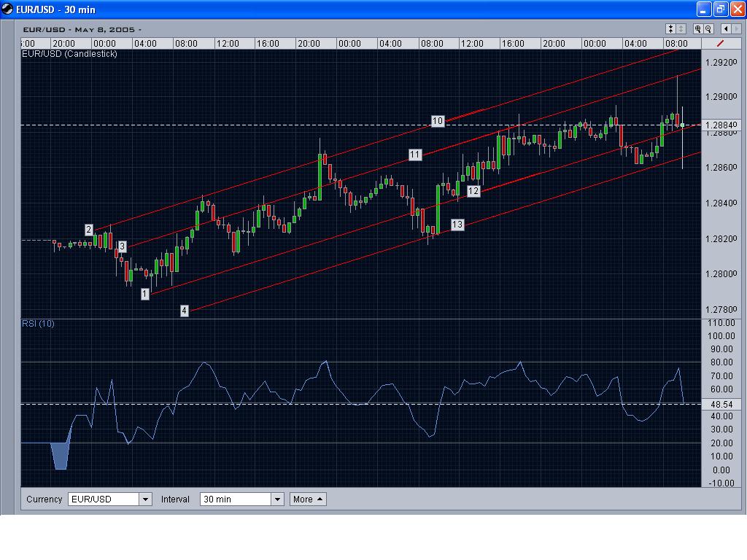Select channel marker labeled 10
This screenshot has height=560, width=747.
(x=438, y=120)
